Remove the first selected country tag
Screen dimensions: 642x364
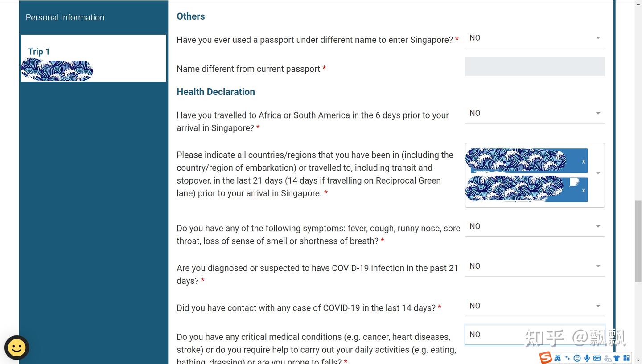583,161
